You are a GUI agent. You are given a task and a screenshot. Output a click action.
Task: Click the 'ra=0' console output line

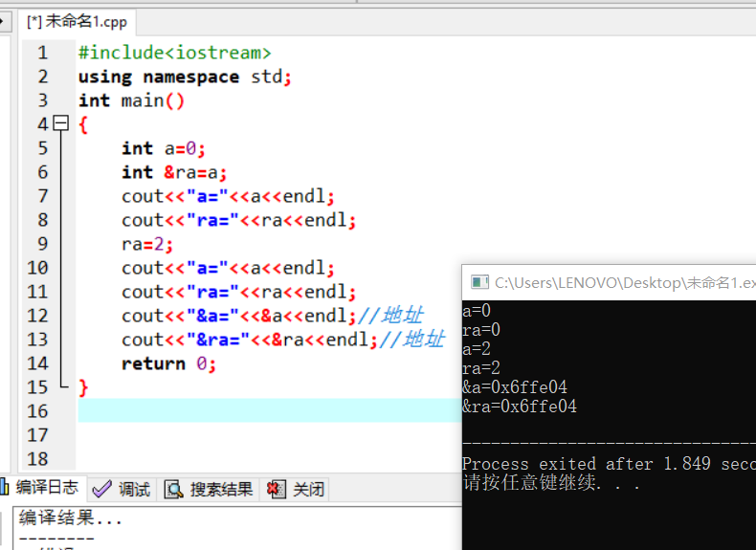[481, 330]
